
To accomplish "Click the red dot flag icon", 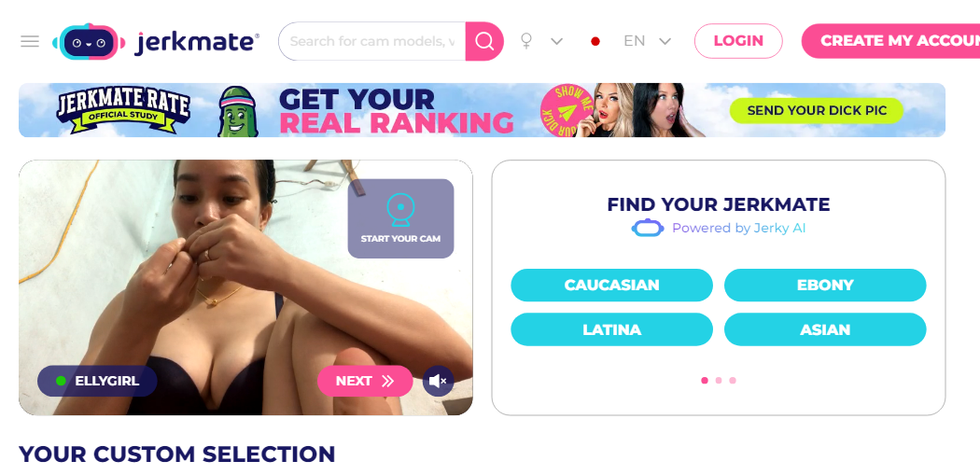I will pyautogui.click(x=595, y=41).
